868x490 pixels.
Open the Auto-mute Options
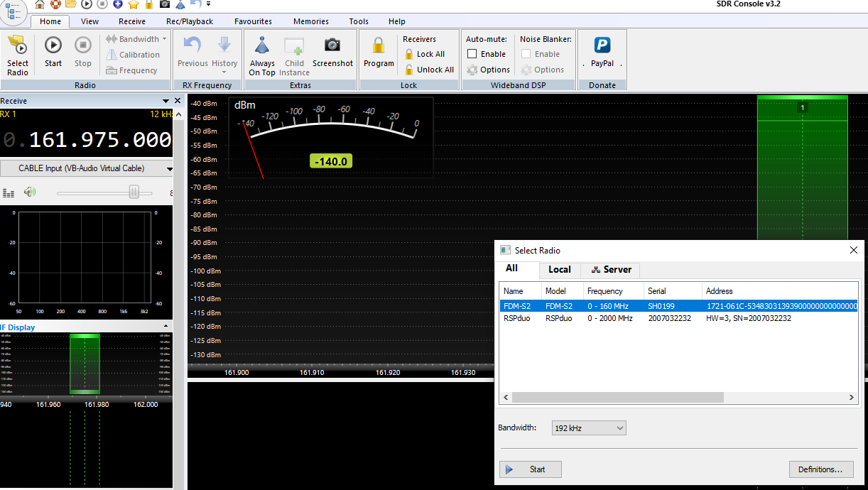pyautogui.click(x=489, y=70)
